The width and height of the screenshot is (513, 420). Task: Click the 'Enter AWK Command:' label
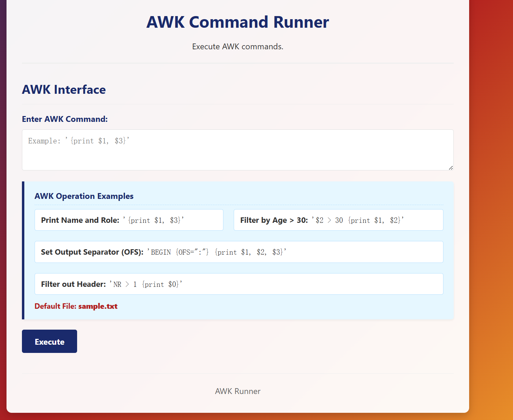point(65,119)
